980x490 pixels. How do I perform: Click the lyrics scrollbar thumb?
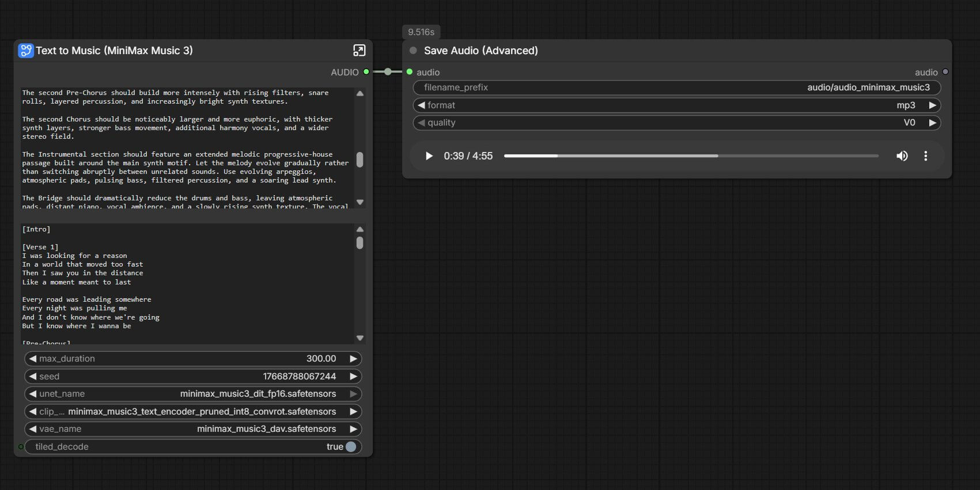coord(360,243)
